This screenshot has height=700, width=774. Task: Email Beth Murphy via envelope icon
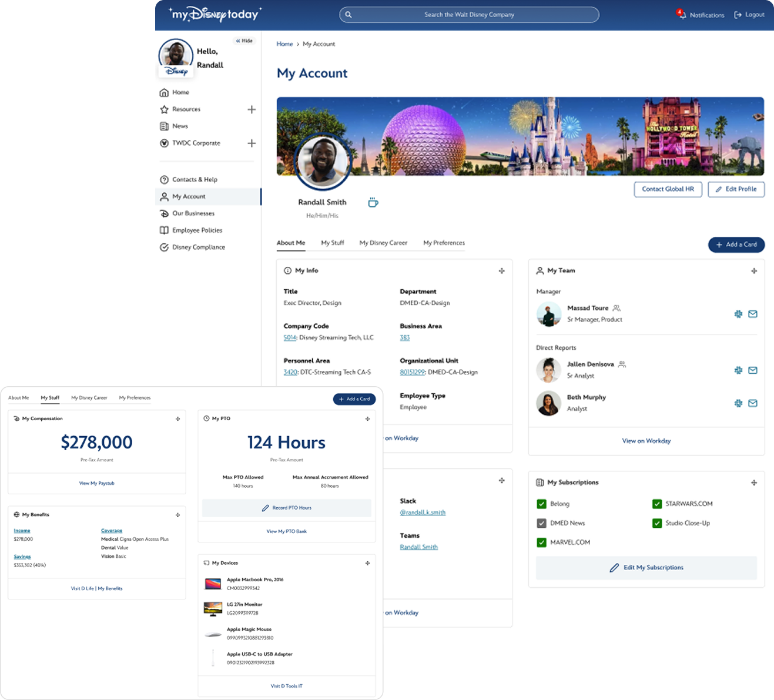[x=753, y=403]
